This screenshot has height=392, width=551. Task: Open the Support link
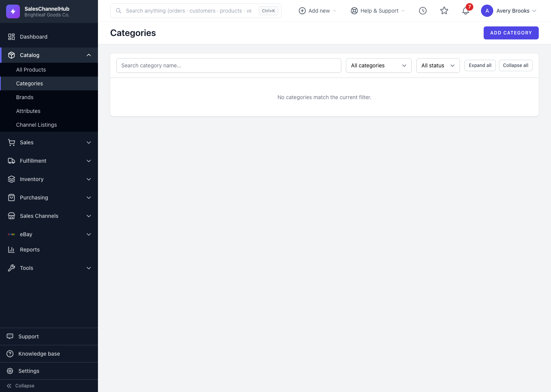click(x=49, y=336)
